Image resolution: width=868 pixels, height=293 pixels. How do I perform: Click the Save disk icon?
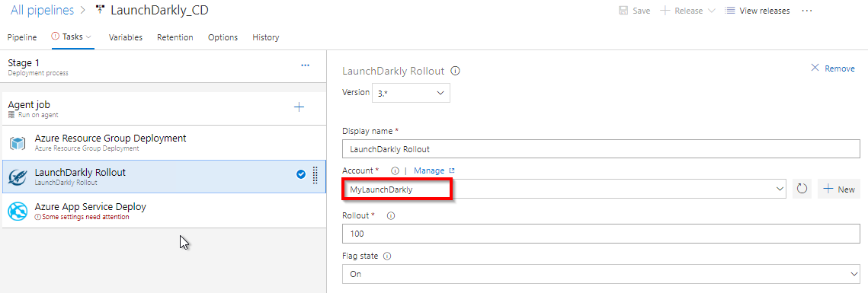coord(623,11)
